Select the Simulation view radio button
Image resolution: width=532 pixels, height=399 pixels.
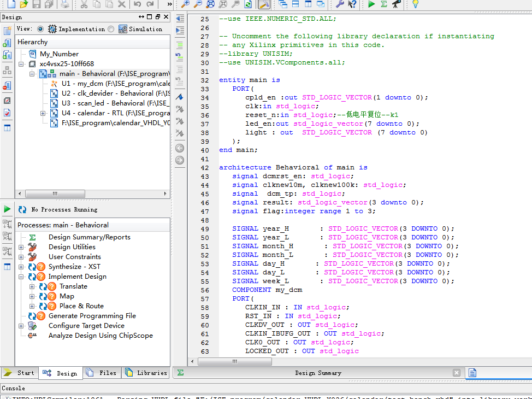point(111,29)
